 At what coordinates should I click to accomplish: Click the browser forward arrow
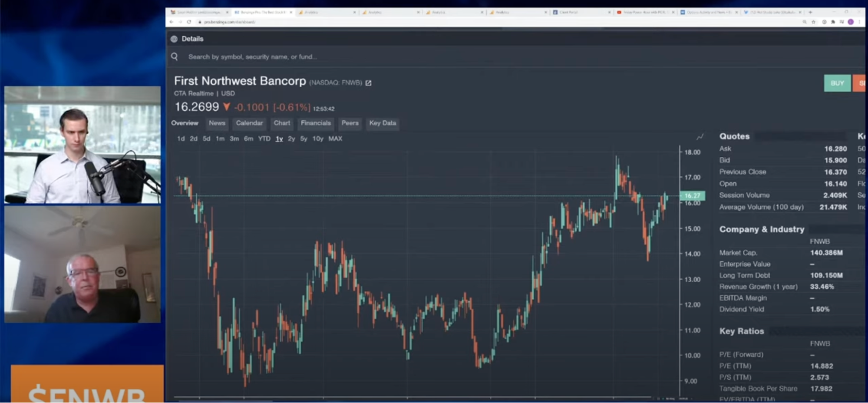point(180,22)
